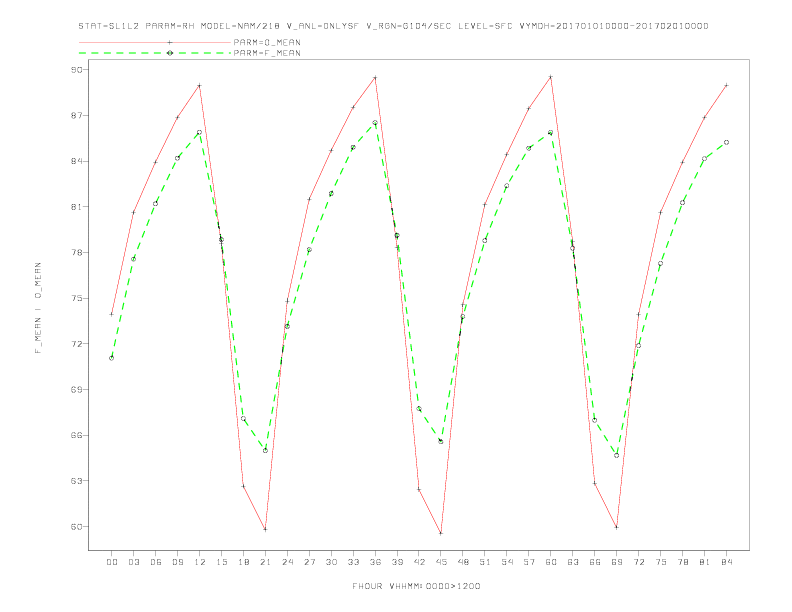
Task: Click the green F_MEAN circle marker at hour 69
Action: (617, 455)
